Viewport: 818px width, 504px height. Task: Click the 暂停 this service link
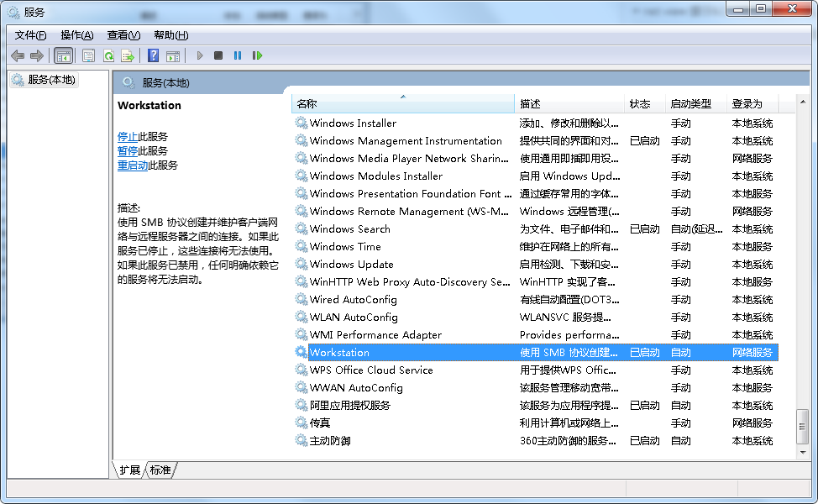(128, 151)
